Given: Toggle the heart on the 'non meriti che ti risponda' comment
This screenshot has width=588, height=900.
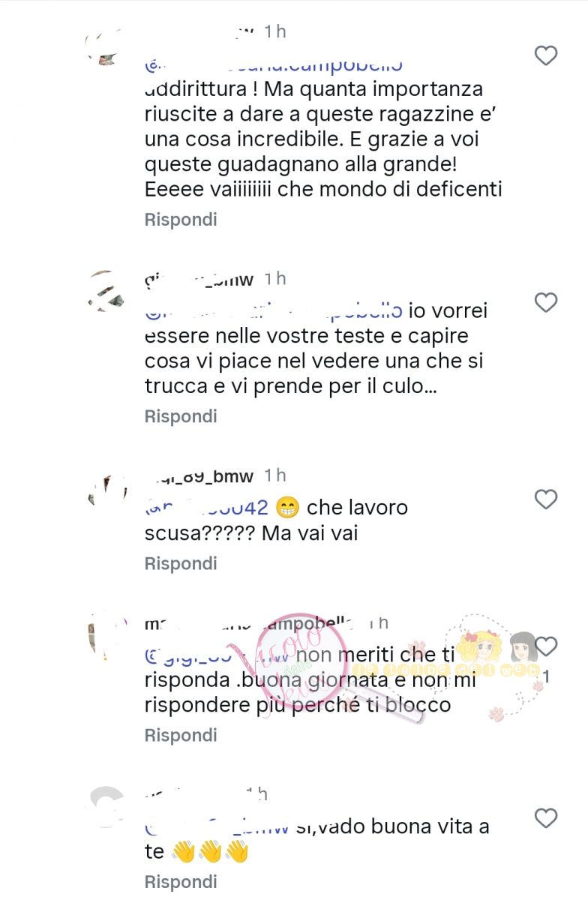Looking at the screenshot, I should (x=546, y=646).
